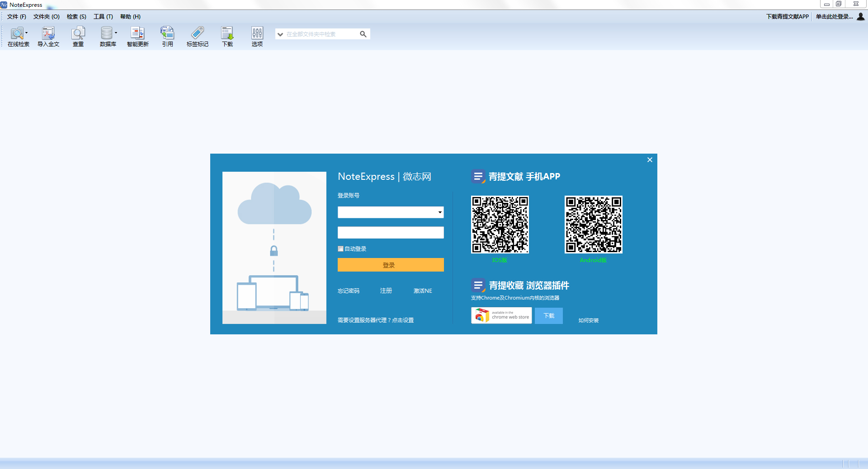The image size is (868, 469).
Task: Click the IOS版 QR code
Action: [x=500, y=225]
